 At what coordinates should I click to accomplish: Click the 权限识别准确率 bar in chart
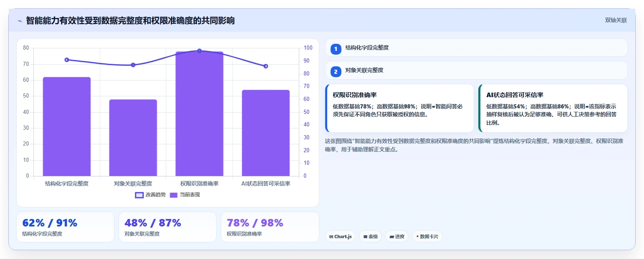(200, 114)
